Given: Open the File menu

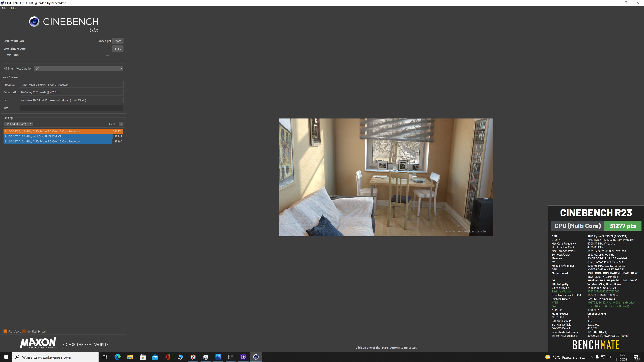Looking at the screenshot, I should [4, 9].
